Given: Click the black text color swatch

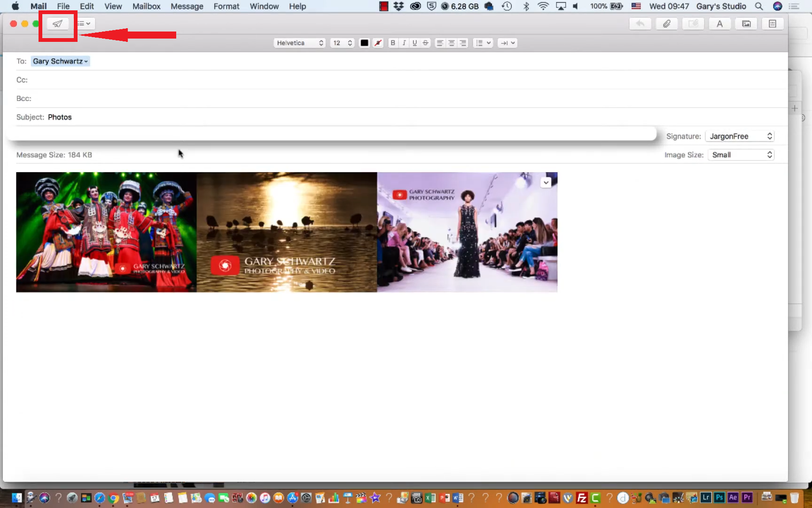Looking at the screenshot, I should pyautogui.click(x=364, y=43).
